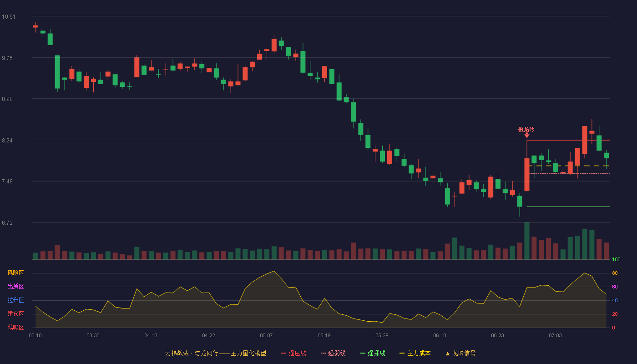637x364 pixels.
Task: Click the 06-10 date axis label
Action: click(x=440, y=335)
